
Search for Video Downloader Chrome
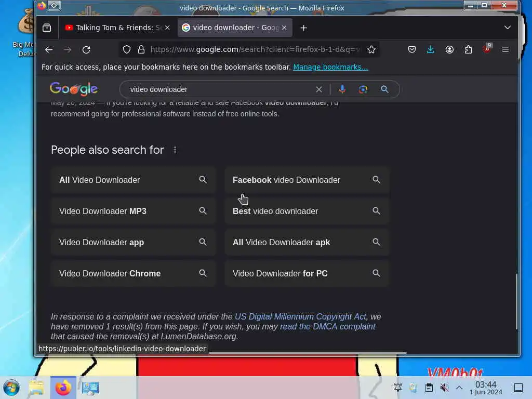click(x=133, y=273)
